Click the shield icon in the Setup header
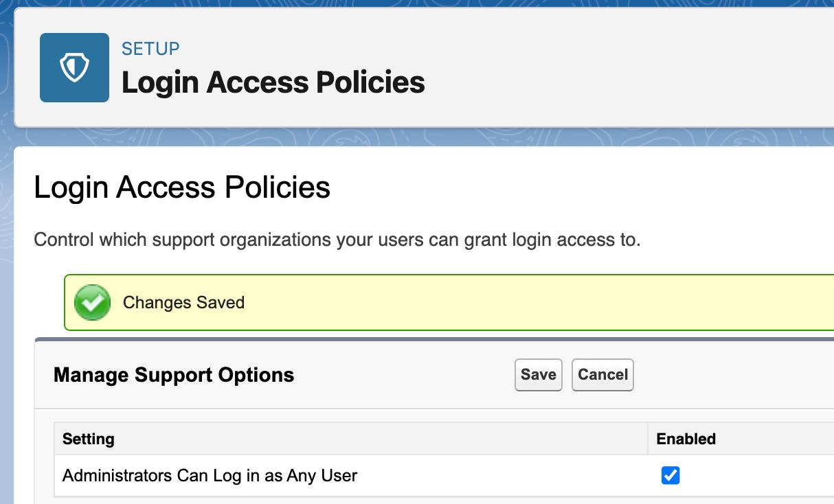Screen dimensions: 834x504 (x=74, y=67)
